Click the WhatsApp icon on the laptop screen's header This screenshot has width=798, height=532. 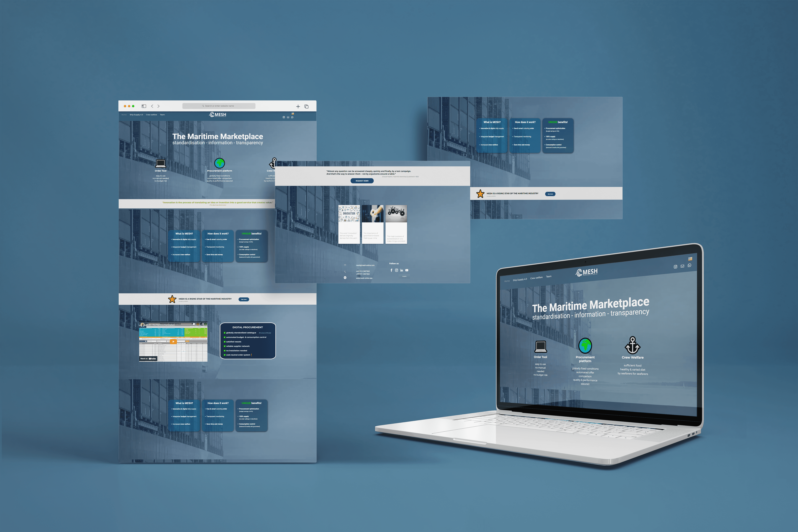point(689,265)
